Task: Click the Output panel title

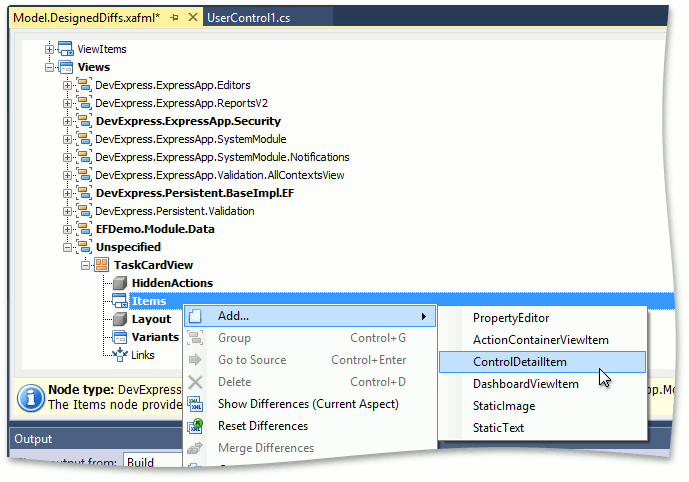Action: point(33,439)
